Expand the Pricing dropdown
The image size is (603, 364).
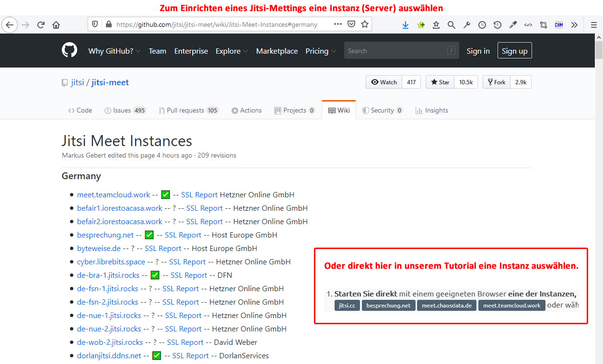tap(321, 51)
